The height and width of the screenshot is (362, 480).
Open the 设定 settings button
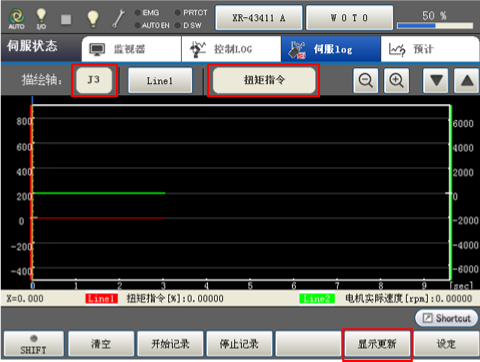tap(446, 344)
